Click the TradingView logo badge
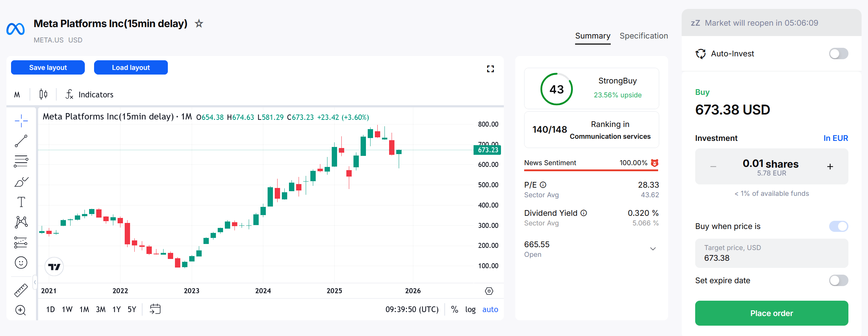The height and width of the screenshot is (336, 868). pyautogui.click(x=54, y=266)
